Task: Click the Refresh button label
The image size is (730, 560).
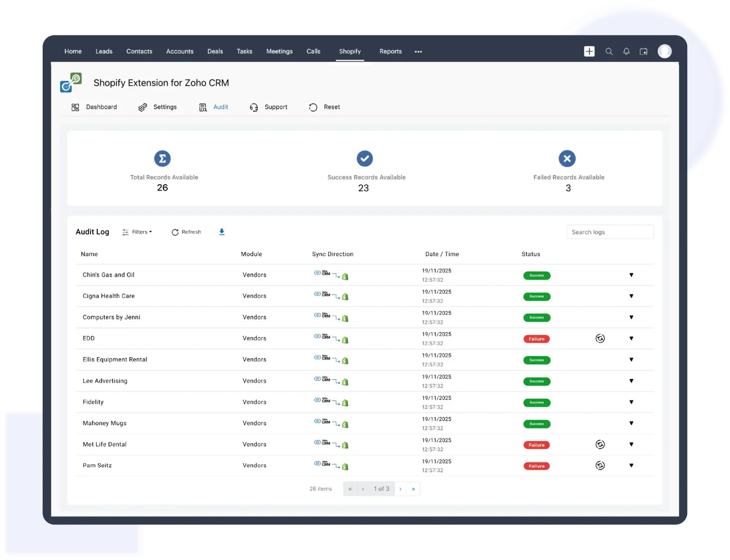Action: click(x=192, y=232)
